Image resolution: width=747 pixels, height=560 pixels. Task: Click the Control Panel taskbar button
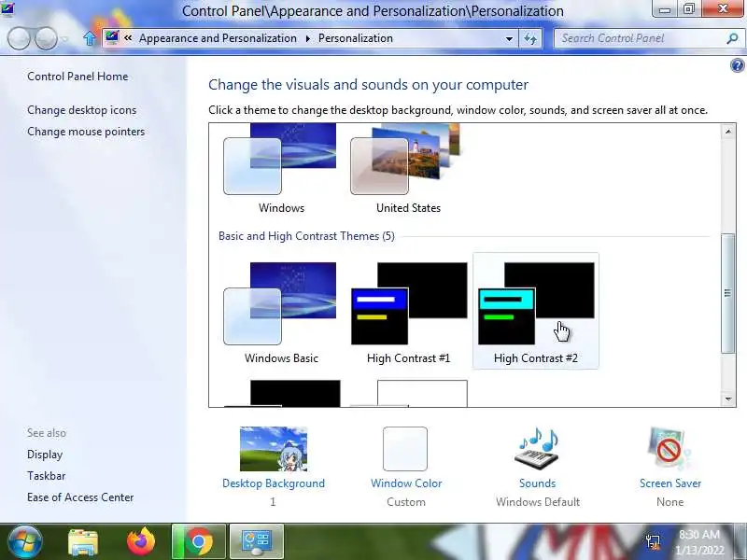point(257,542)
